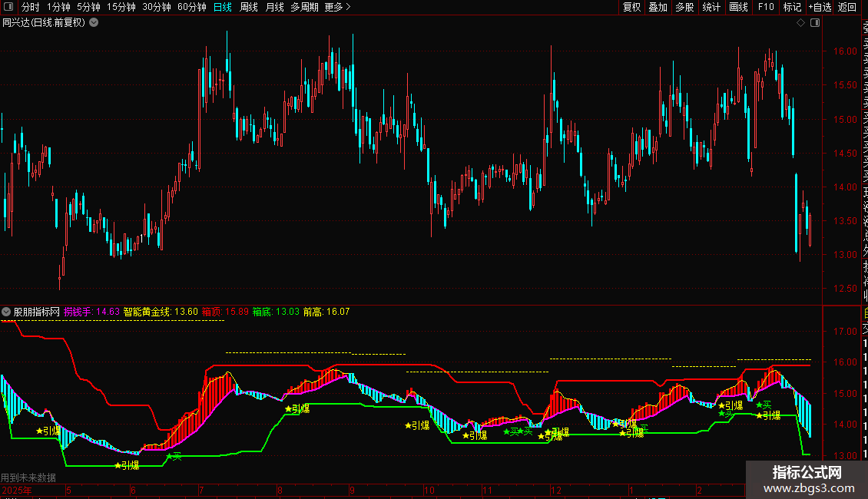Click the 2025年 label on time axis
Screen dimensions: 868x499
tap(17, 490)
